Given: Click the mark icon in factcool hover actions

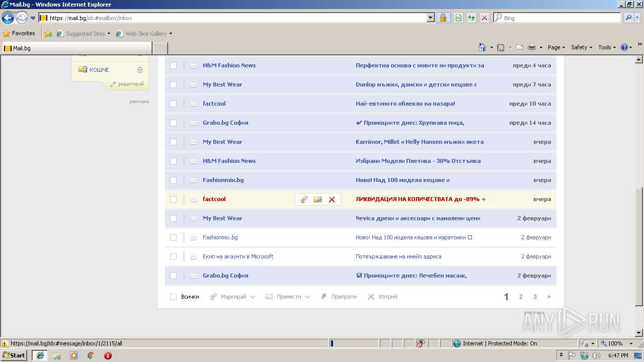Looking at the screenshot, I should coord(303,200).
